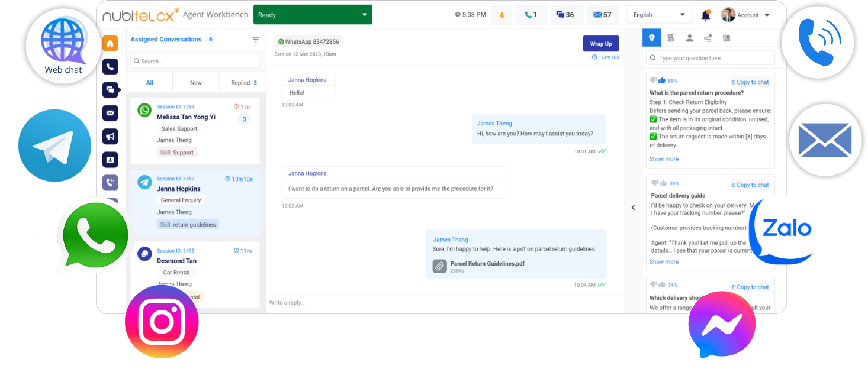Select the Replied conversations tab
Image resolution: width=868 pixels, height=372 pixels.
click(243, 83)
